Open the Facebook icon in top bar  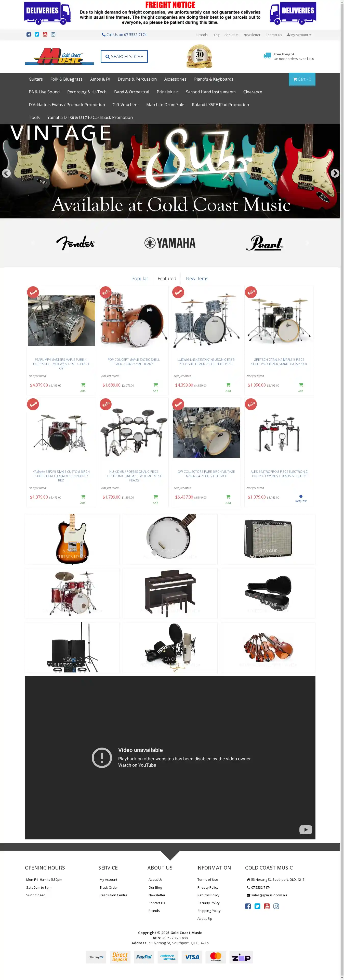pyautogui.click(x=29, y=35)
